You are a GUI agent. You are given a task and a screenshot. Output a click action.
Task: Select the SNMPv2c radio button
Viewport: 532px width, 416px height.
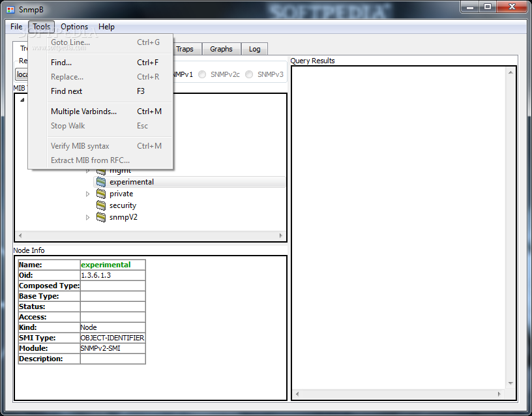202,74
